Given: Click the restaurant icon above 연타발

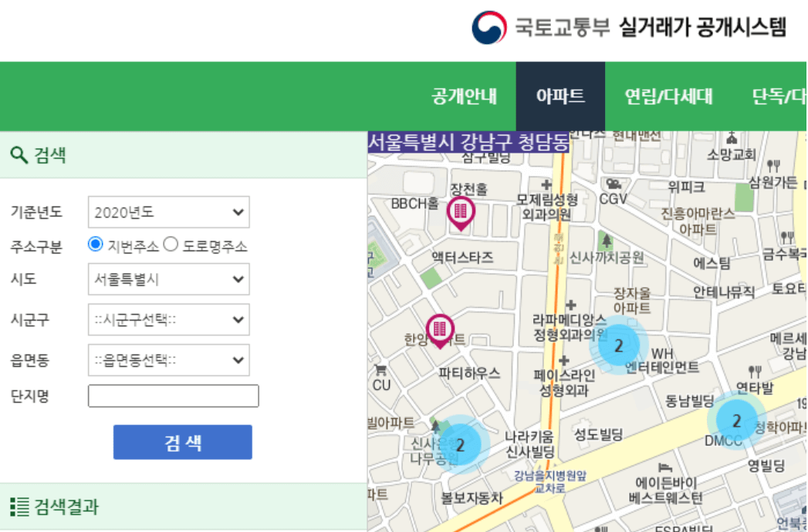Looking at the screenshot, I should click(755, 372).
